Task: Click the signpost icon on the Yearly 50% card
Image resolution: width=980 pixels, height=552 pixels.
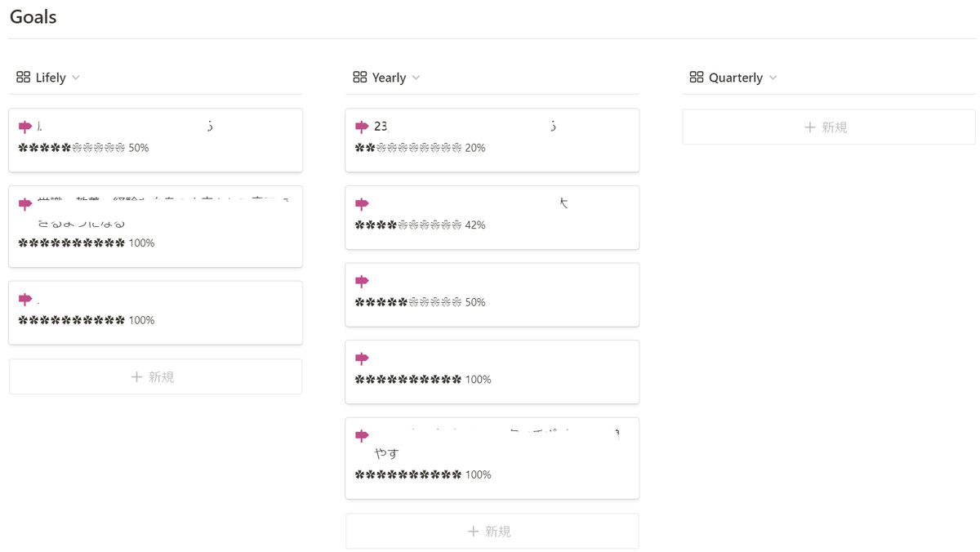Action: coord(362,281)
